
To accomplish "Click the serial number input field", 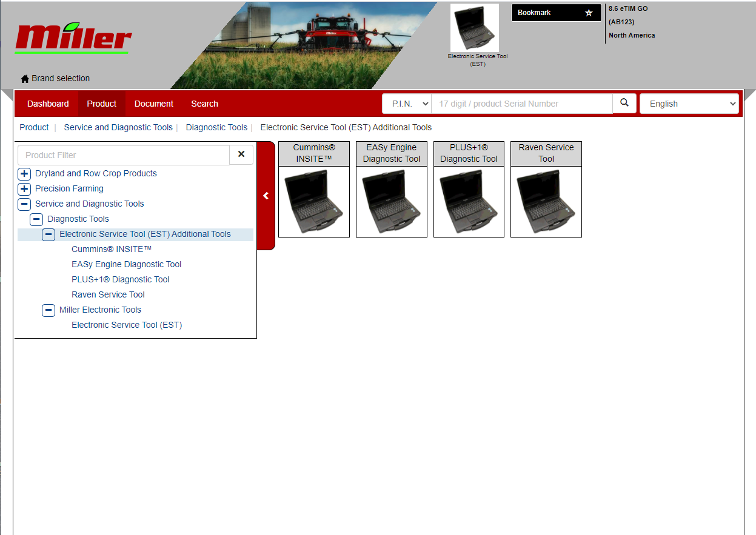I will tap(522, 104).
